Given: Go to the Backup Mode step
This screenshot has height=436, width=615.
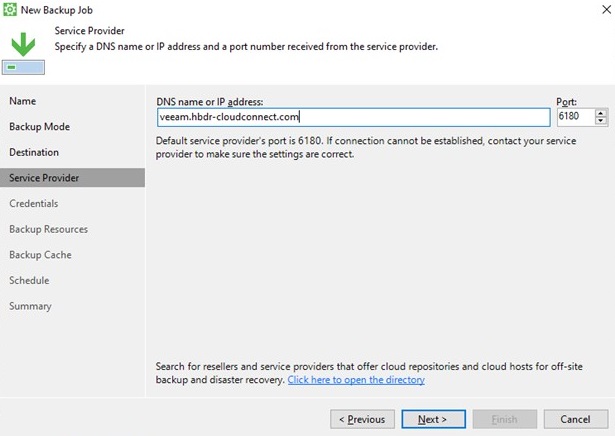Looking at the screenshot, I should pyautogui.click(x=40, y=127).
